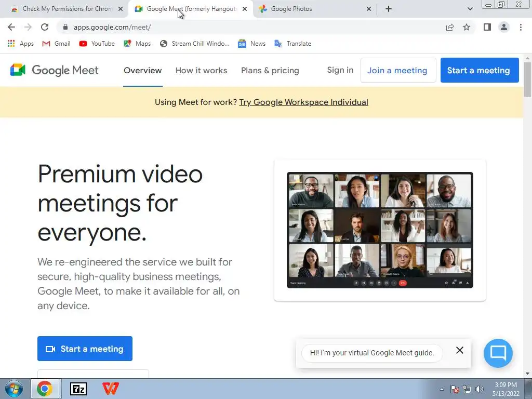Open the Windows Start menu
The image size is (532, 399).
14,389
